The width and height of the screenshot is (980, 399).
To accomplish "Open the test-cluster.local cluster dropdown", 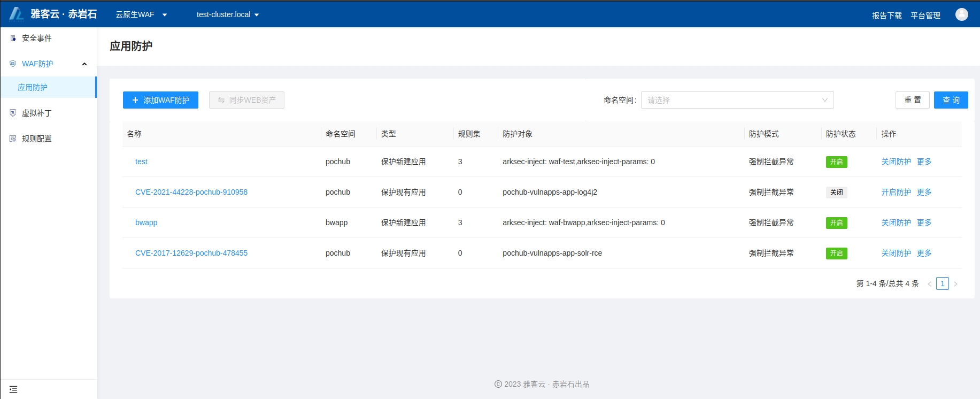I will 227,14.
